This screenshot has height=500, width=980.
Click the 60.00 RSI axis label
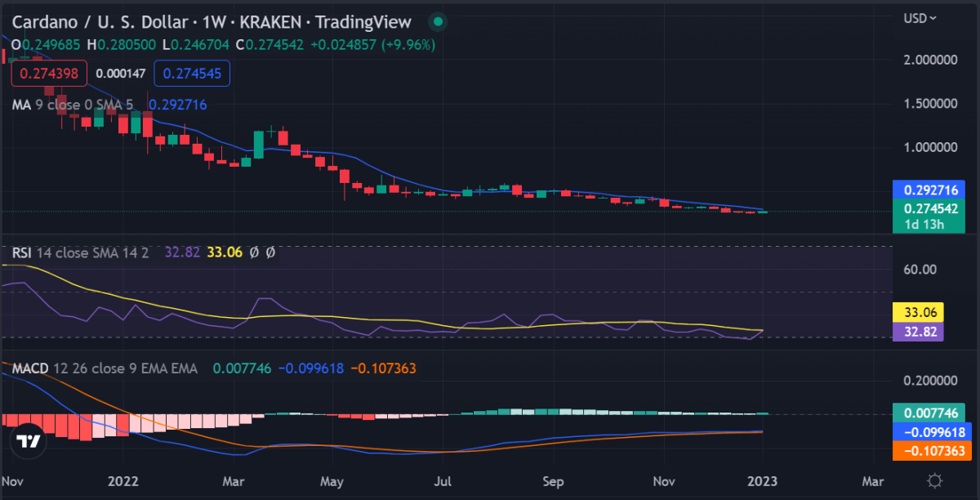click(x=919, y=269)
